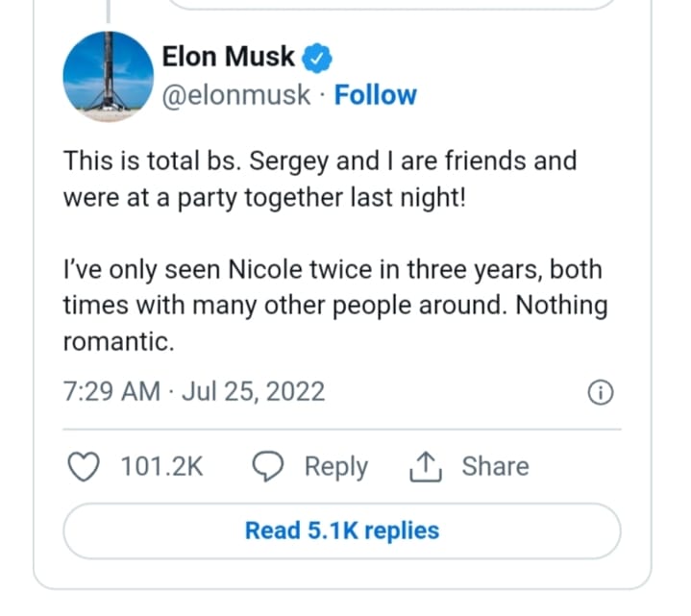The height and width of the screenshot is (616, 691).
Task: Click the Share text label
Action: click(x=495, y=467)
